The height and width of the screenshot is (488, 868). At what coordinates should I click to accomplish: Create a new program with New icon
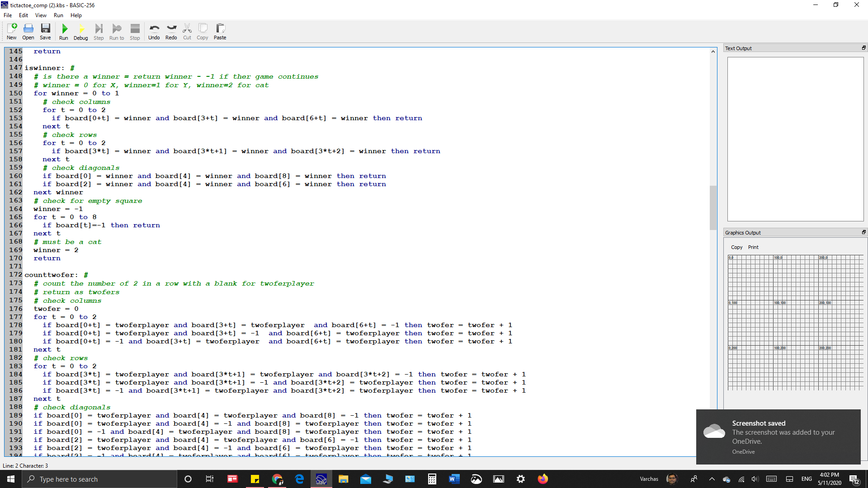point(12,32)
